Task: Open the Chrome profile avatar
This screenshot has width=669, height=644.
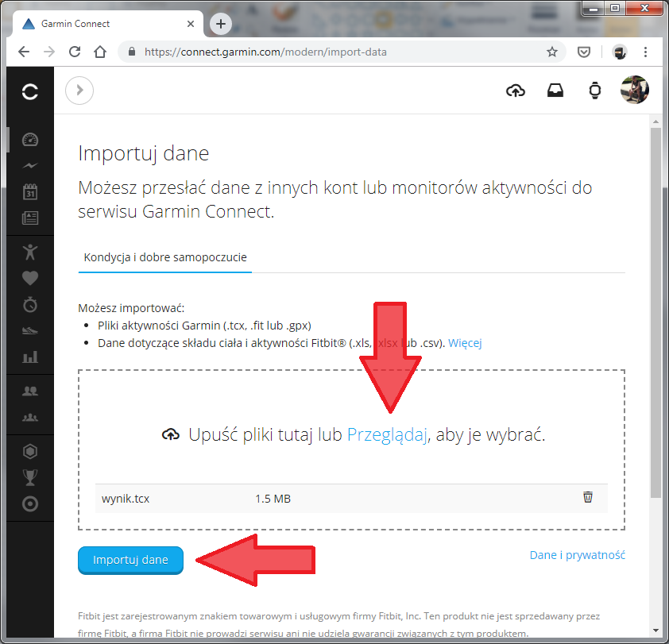Action: [x=619, y=52]
